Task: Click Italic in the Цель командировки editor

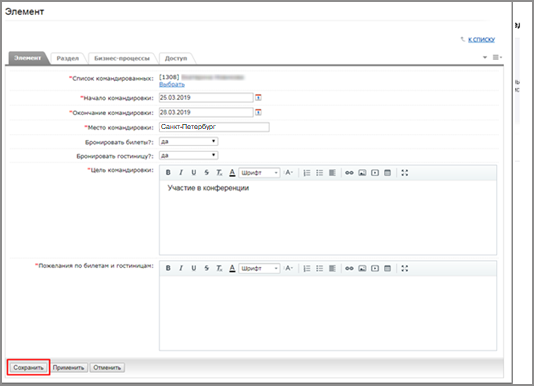Action: [181, 173]
